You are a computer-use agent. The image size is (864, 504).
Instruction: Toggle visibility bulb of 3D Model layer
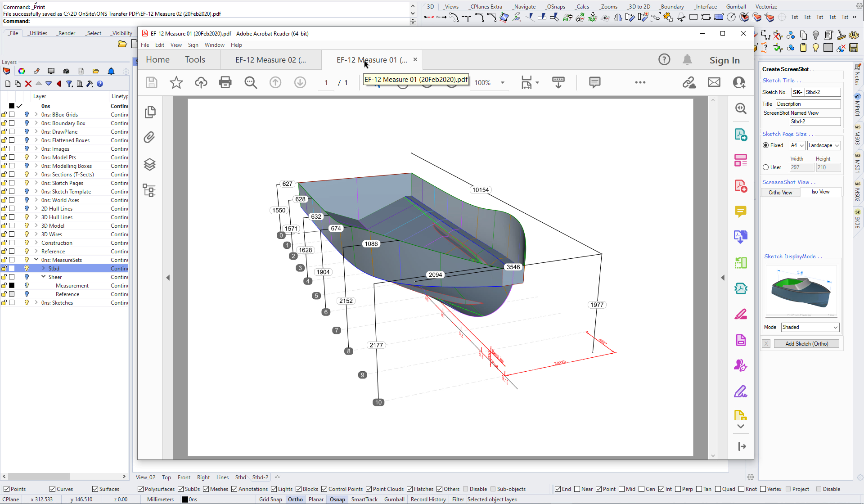(x=27, y=226)
